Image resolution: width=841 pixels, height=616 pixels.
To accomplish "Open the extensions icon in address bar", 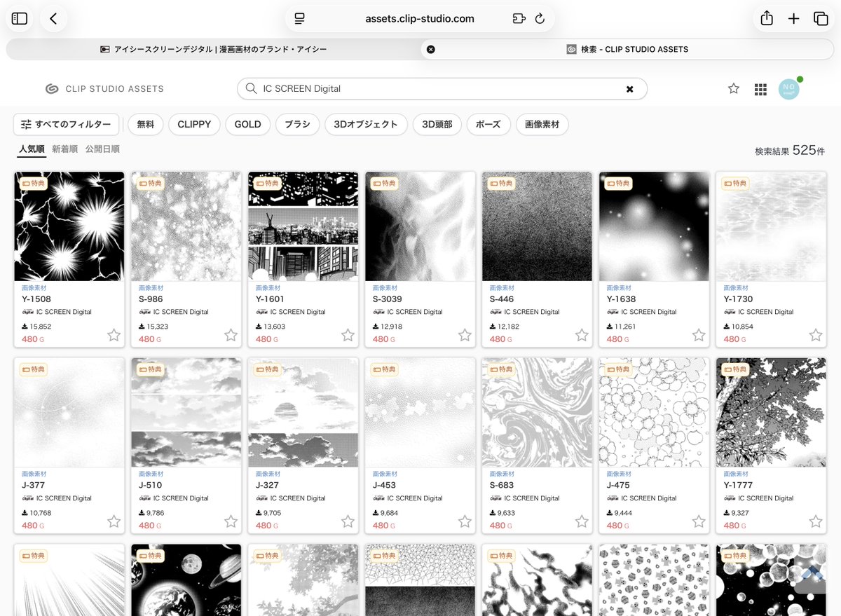I will 519,19.
